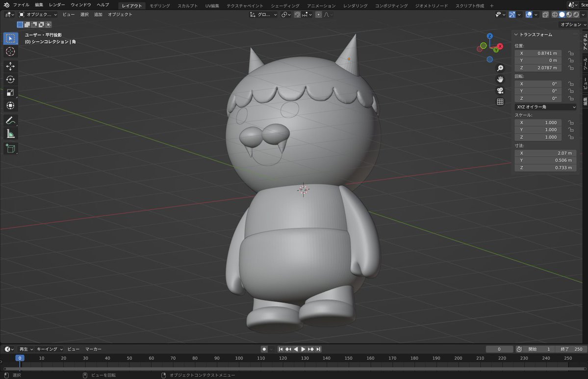Lock the X position value

tap(571, 54)
